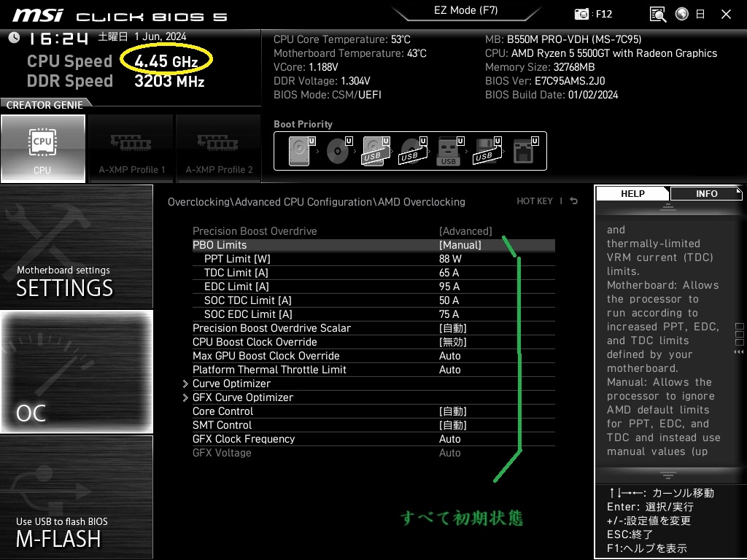Select the USB key boot device
The image size is (747, 560).
click(x=450, y=151)
